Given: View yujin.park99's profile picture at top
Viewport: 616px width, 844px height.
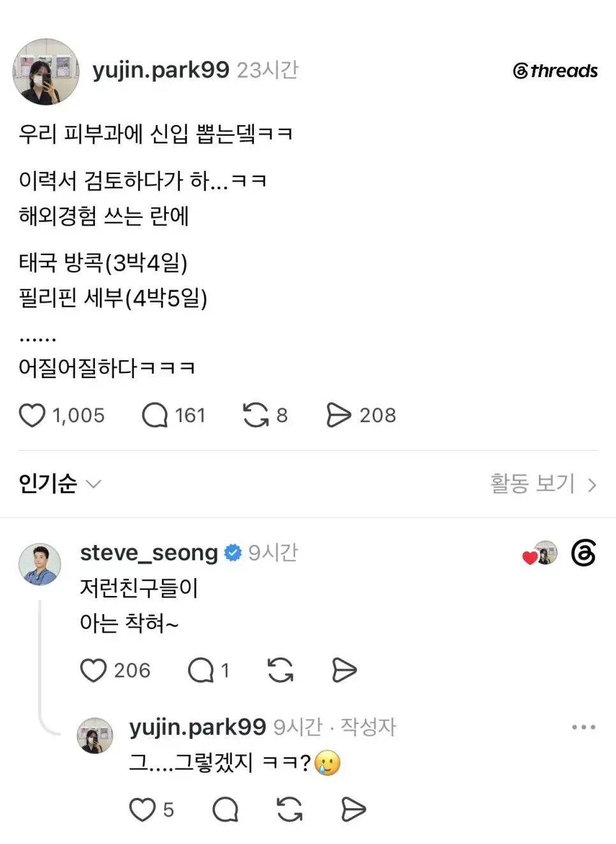Looking at the screenshot, I should pyautogui.click(x=46, y=71).
